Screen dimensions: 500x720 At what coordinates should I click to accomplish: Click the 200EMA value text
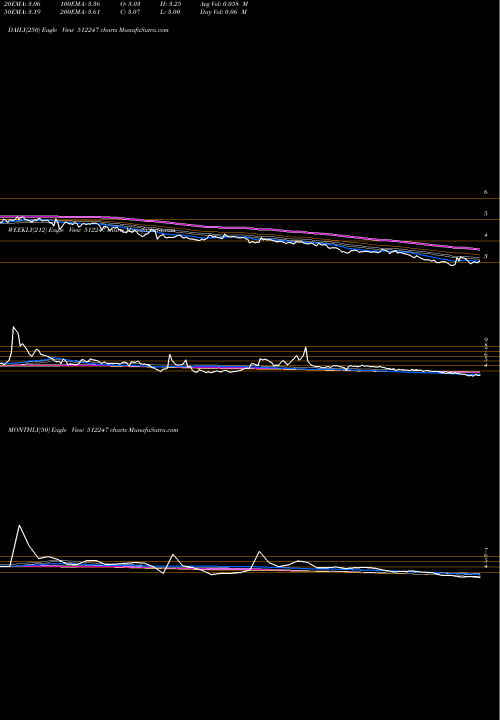tap(80, 12)
